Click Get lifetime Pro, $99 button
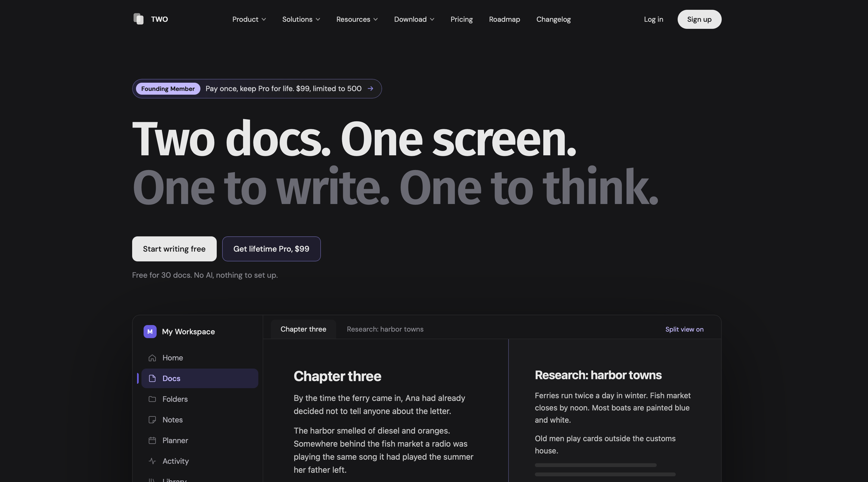 click(271, 249)
